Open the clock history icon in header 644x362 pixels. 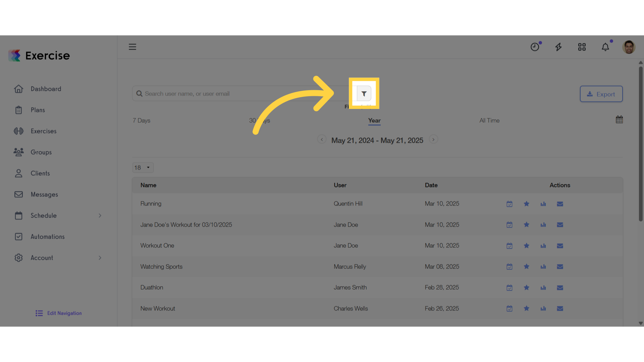535,47
